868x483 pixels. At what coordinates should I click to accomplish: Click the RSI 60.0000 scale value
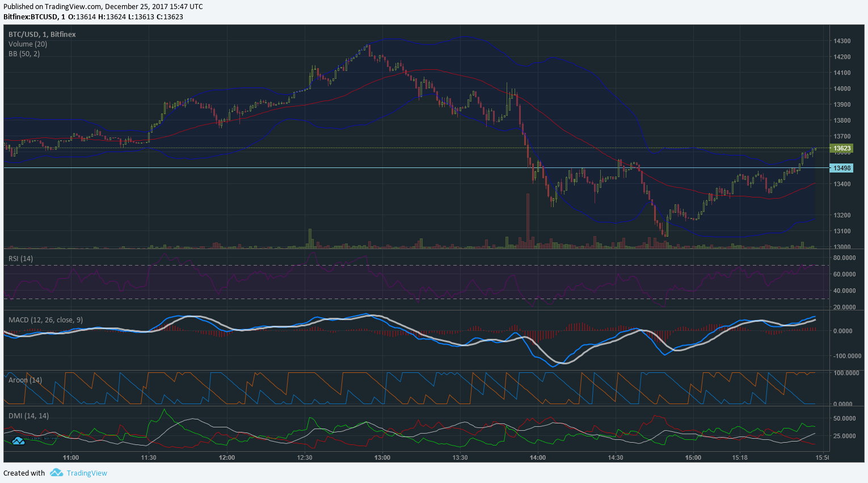tap(844, 274)
